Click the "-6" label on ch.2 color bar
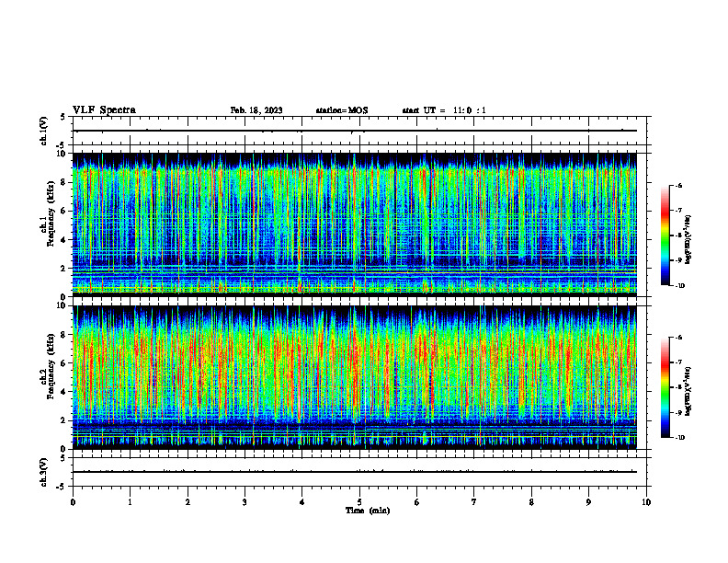The width and height of the screenshot is (728, 563). (678, 338)
